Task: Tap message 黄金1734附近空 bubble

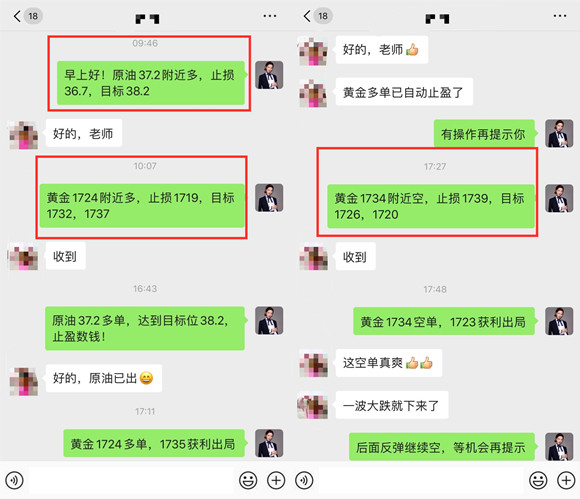Action: [431, 206]
